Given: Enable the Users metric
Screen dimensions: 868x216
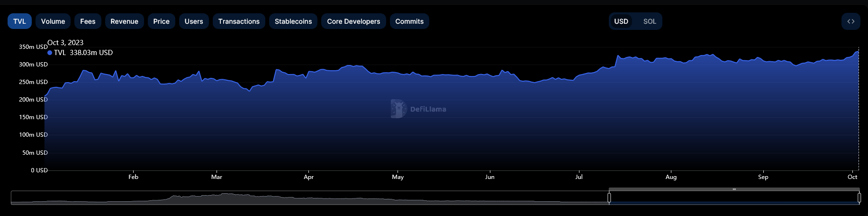Looking at the screenshot, I should click(194, 21).
